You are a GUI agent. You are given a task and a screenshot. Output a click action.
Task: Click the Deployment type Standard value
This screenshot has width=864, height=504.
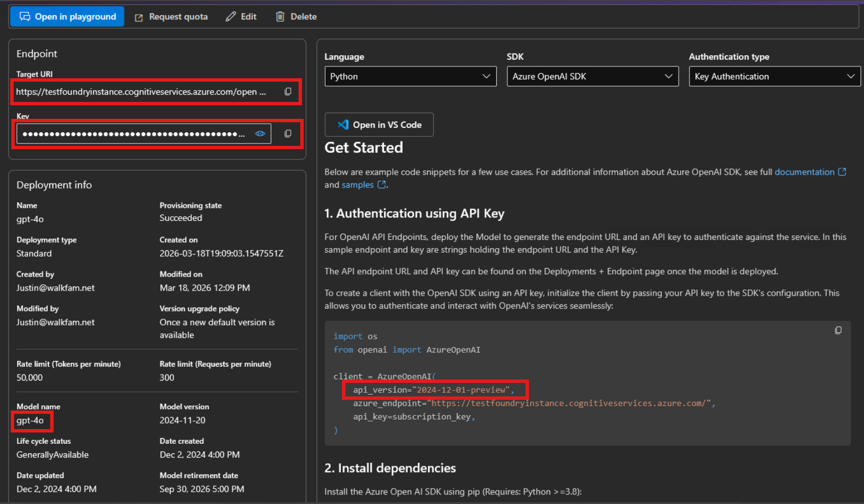(x=34, y=253)
